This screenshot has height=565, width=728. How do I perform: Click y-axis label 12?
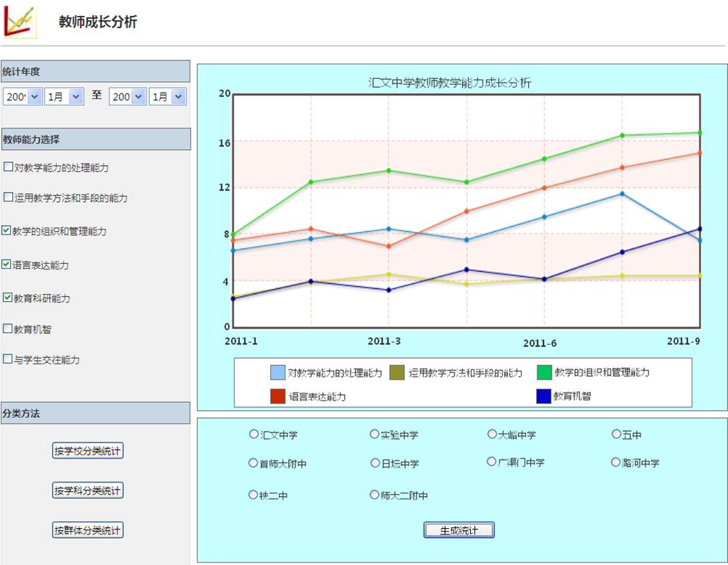click(225, 188)
